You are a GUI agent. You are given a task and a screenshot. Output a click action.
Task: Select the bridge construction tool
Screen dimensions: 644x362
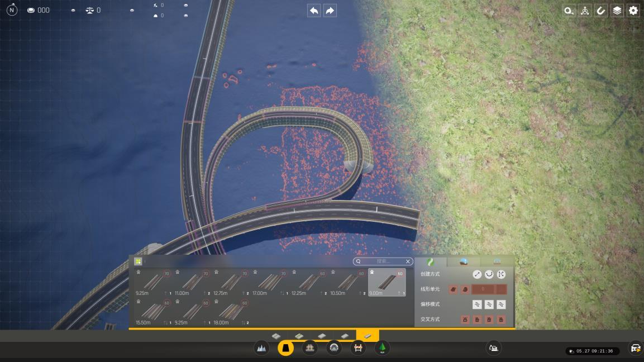point(309,349)
